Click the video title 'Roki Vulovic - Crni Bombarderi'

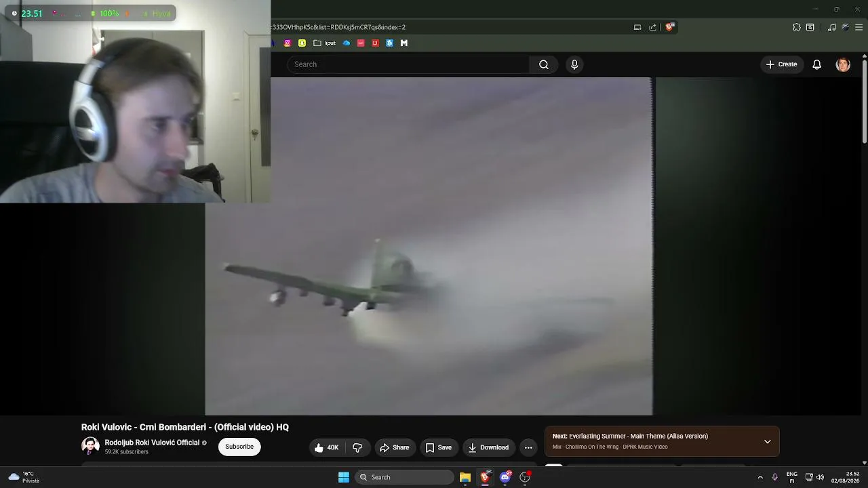[185, 427]
